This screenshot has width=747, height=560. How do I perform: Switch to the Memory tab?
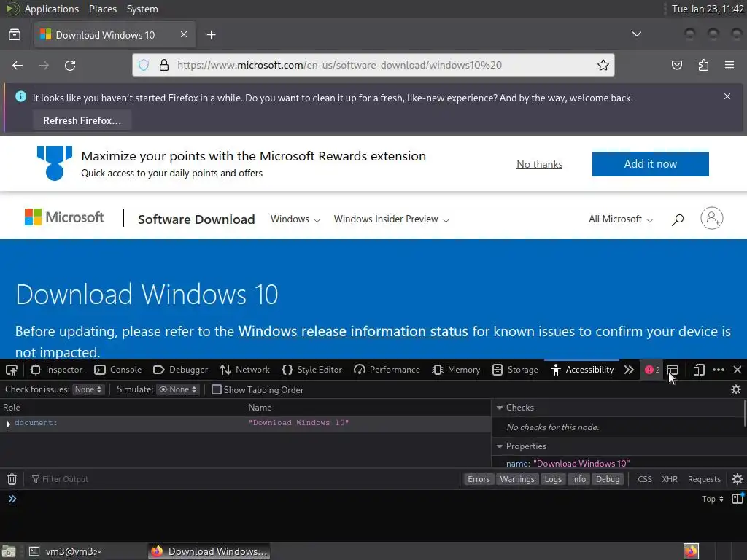(456, 370)
